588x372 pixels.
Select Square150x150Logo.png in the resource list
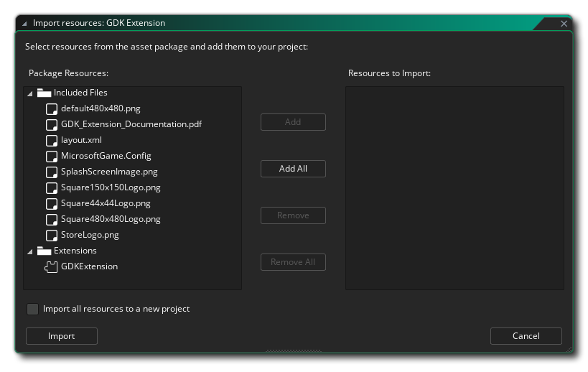click(x=110, y=187)
